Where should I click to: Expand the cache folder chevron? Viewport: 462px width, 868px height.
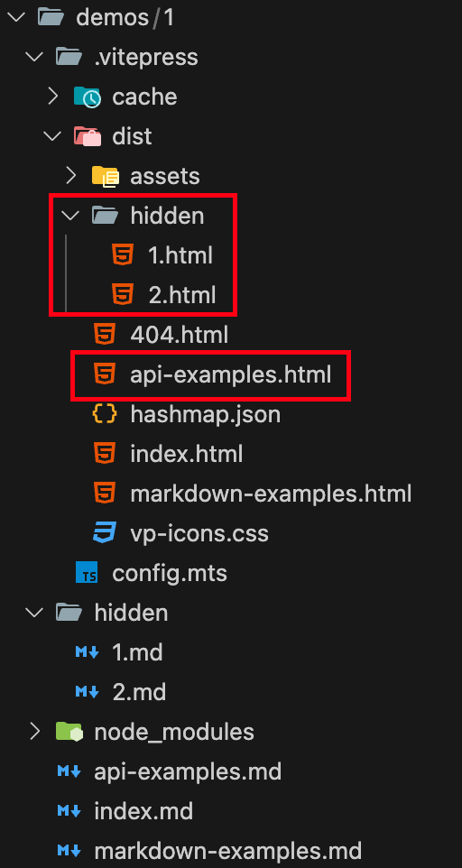click(53, 97)
